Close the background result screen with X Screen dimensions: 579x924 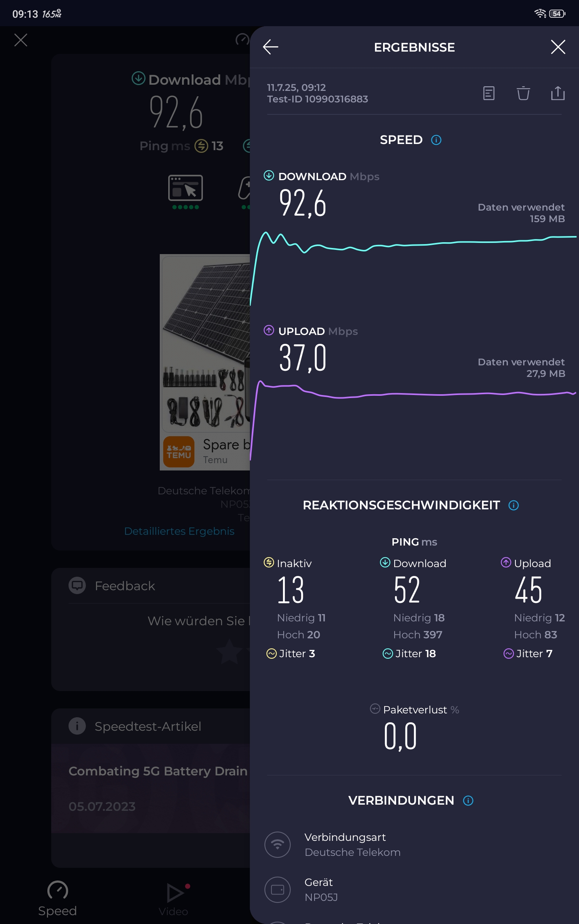coord(21,40)
